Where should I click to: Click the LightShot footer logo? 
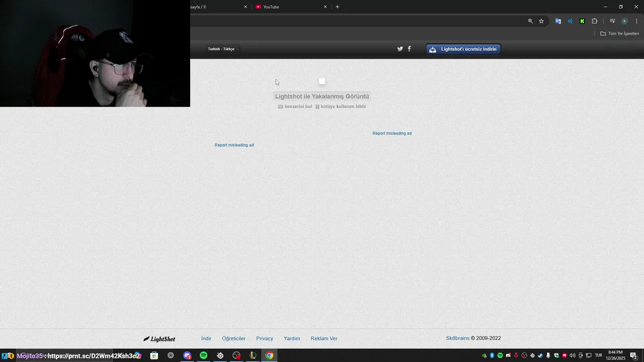point(159,339)
